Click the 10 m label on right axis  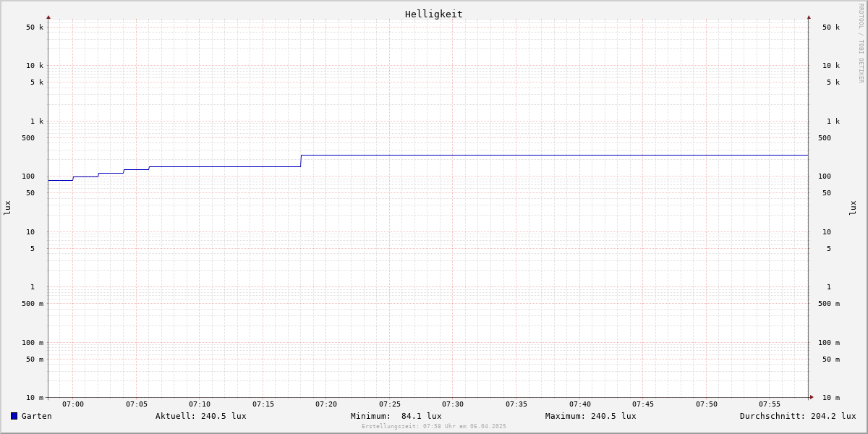coord(831,398)
